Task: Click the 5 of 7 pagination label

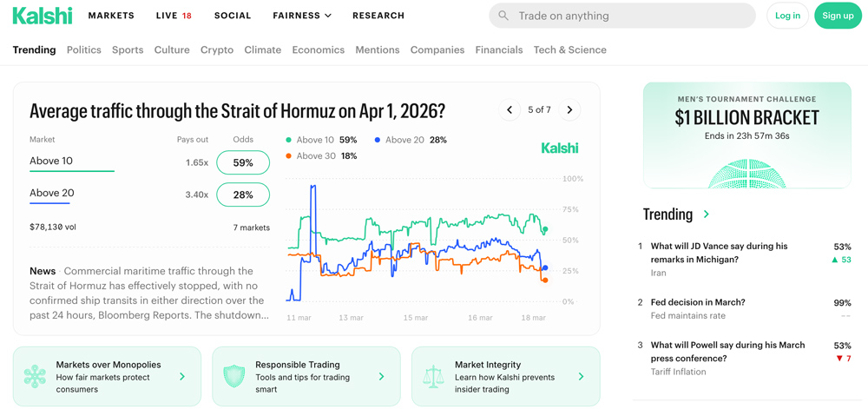Action: click(539, 109)
